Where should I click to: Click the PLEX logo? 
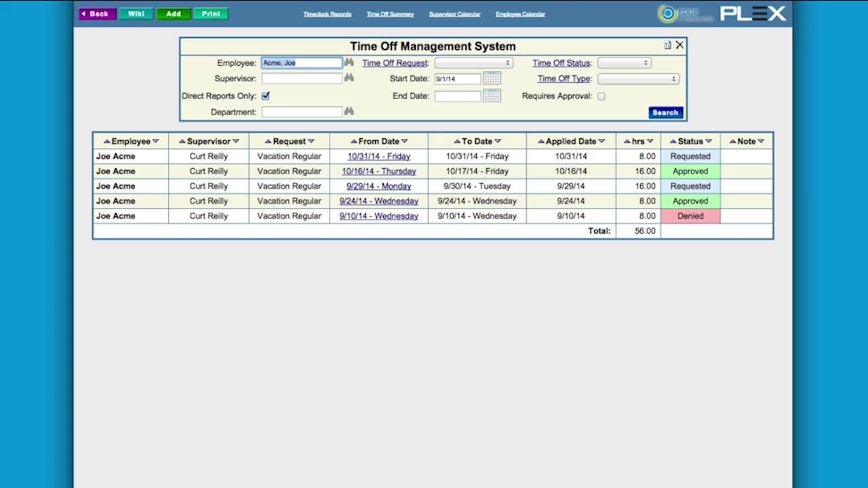tap(753, 14)
